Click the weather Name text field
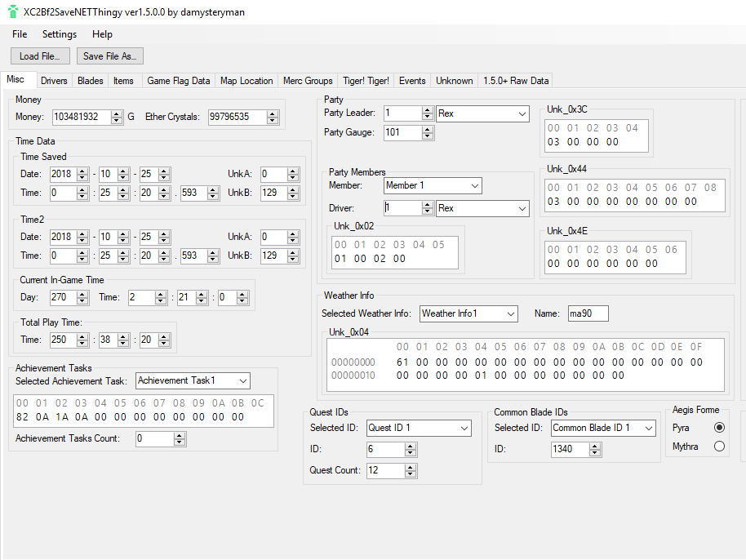 (x=588, y=313)
